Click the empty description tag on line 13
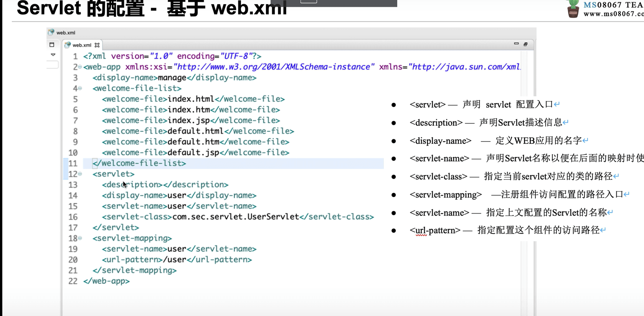Image resolution: width=644 pixels, height=316 pixels. pos(165,185)
